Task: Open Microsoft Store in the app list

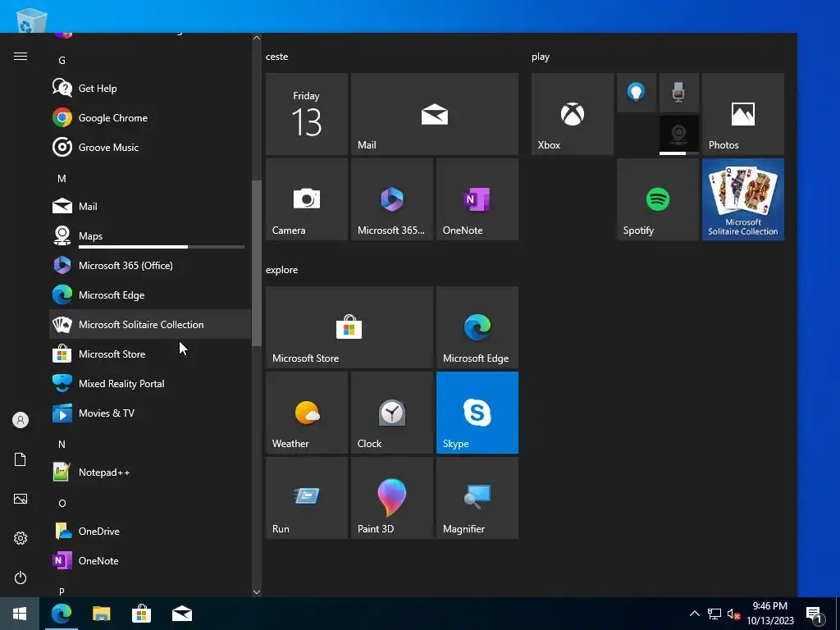Action: [x=150, y=354]
